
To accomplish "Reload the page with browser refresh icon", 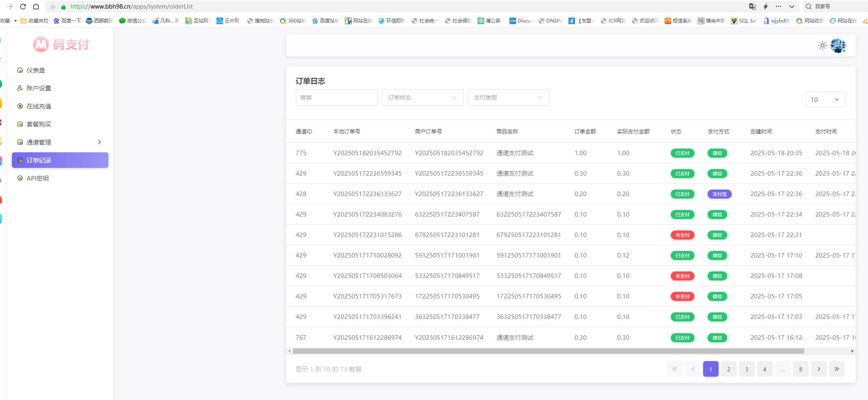I will 23,7.
